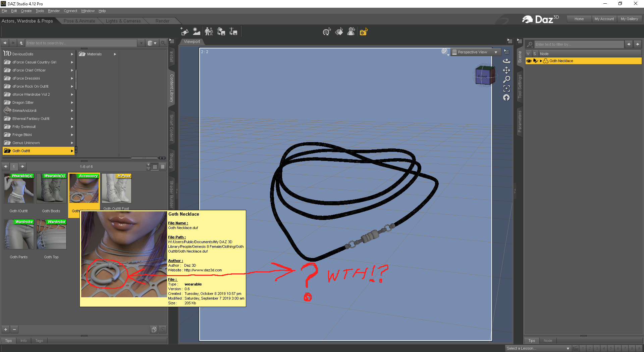Expand the Goth Necklace node in Scene
This screenshot has width=644, height=352.
pos(541,61)
